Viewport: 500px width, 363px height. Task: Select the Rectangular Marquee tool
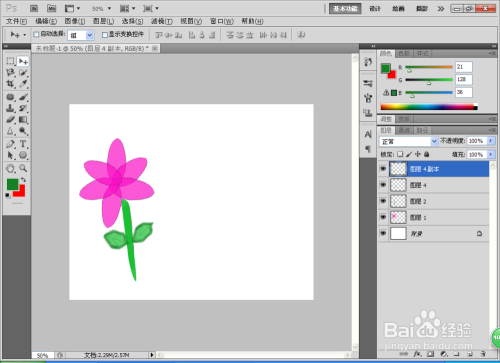10,61
